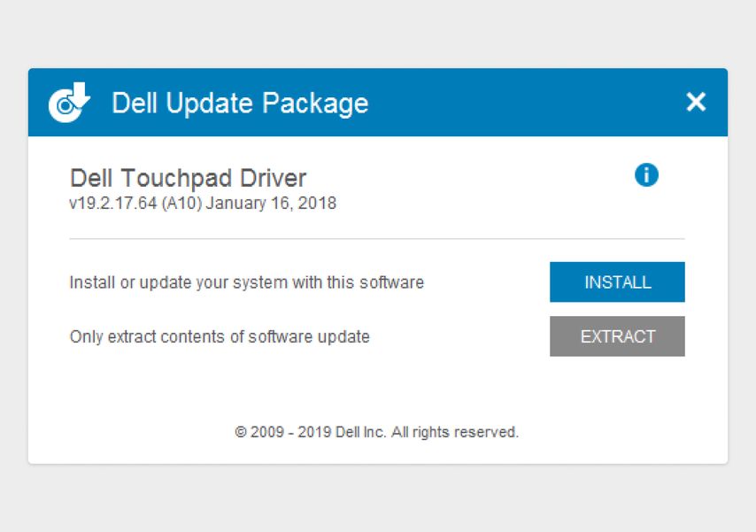Click the Dell Touchpad Driver heading

pyautogui.click(x=188, y=178)
